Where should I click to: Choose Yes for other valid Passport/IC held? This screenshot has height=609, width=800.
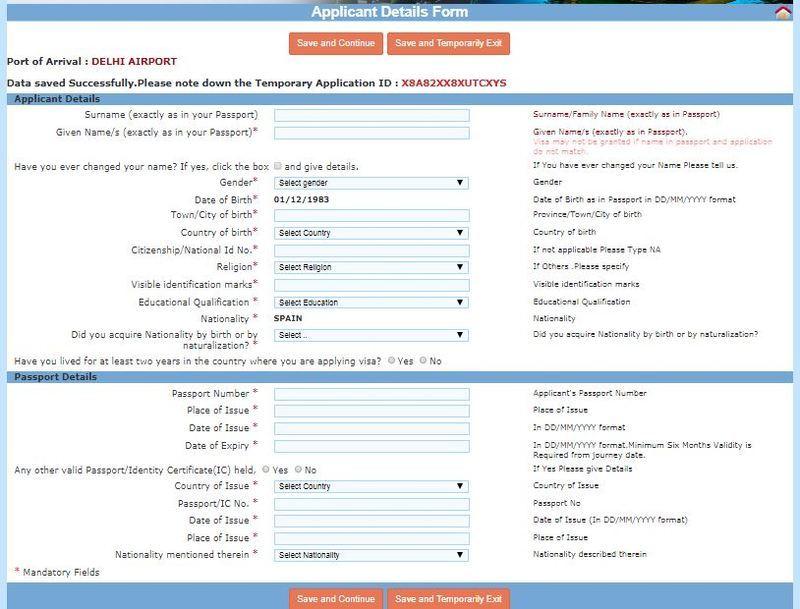(265, 469)
